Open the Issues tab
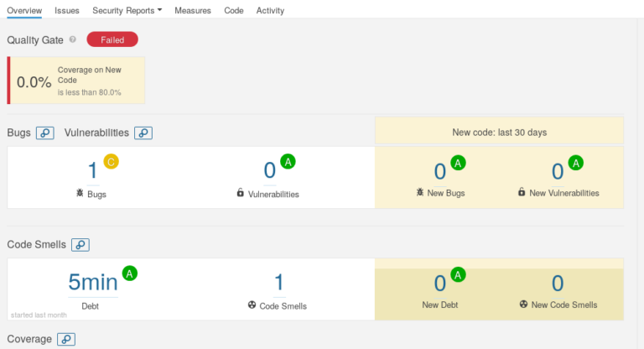The height and width of the screenshot is (349, 644). 67,11
